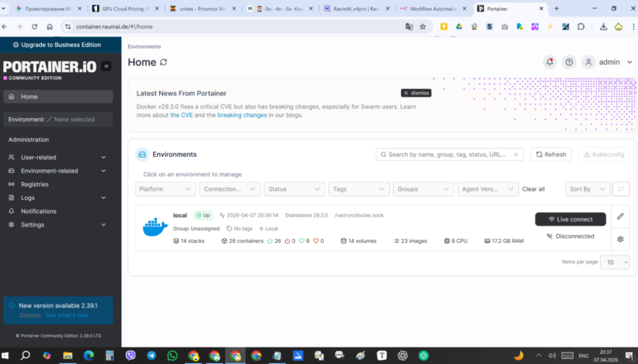638x364 pixels.
Task: Switch to the RaumAI_v4pro tab
Action: point(356,9)
